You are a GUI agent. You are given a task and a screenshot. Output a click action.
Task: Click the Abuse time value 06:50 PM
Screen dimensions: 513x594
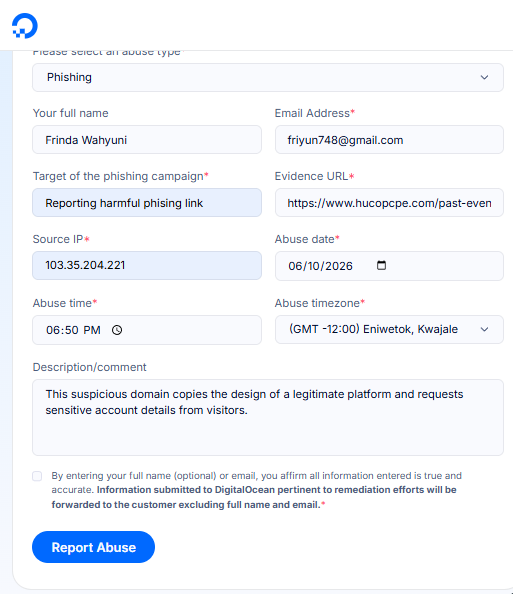pyautogui.click(x=74, y=330)
